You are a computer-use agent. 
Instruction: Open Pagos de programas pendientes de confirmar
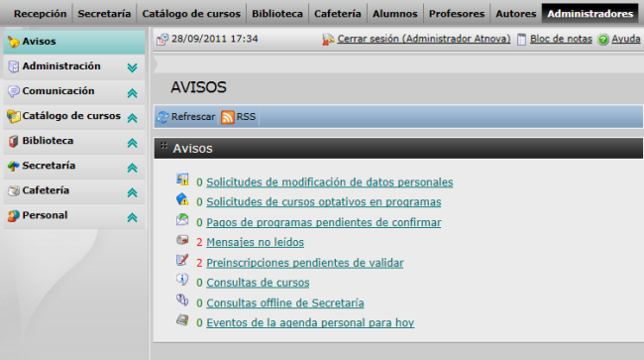[x=324, y=222]
